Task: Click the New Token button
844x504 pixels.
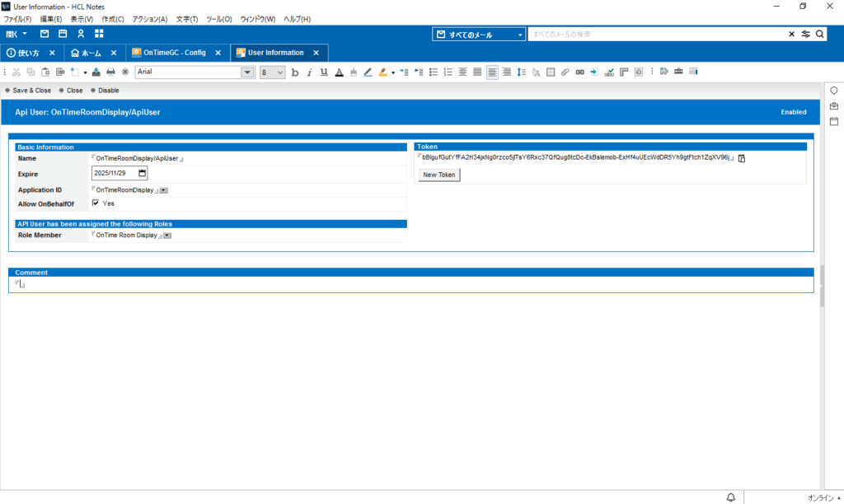Action: [438, 175]
